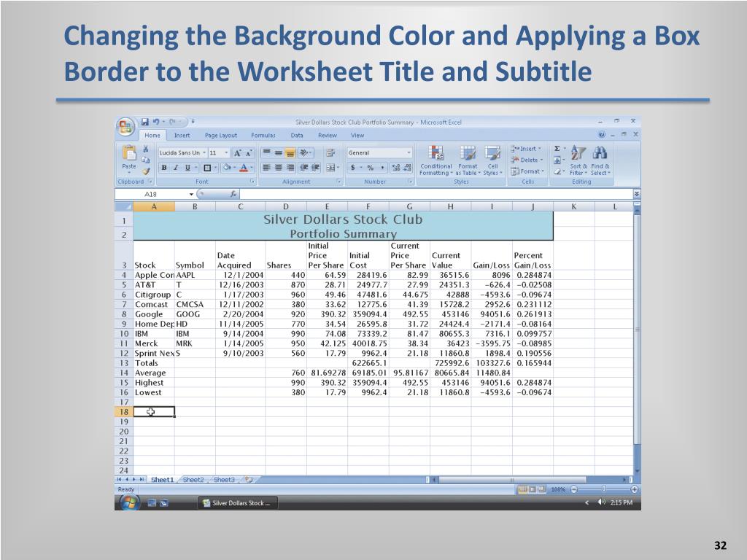Viewport: 747px width, 560px height.
Task: Open the Office Button menu
Action: click(125, 127)
